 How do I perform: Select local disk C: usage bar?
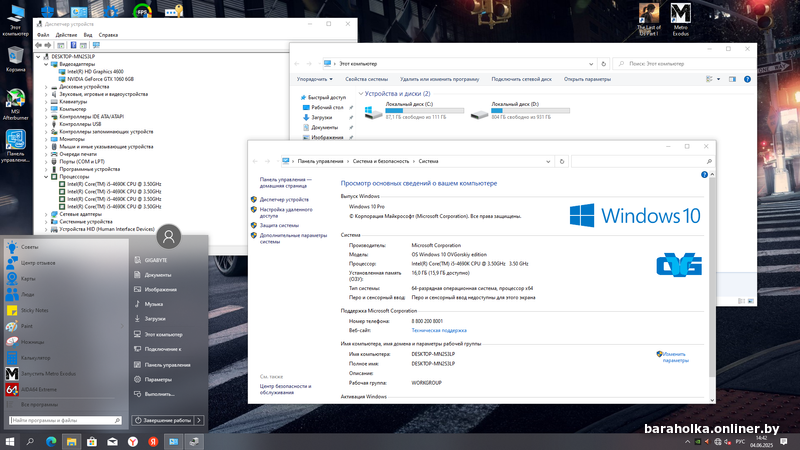coord(424,110)
